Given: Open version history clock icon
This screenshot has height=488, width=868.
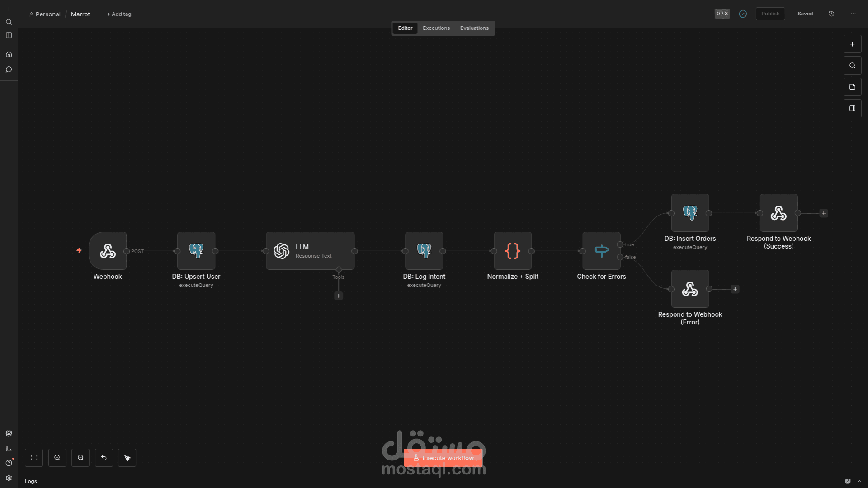Looking at the screenshot, I should [x=831, y=14].
